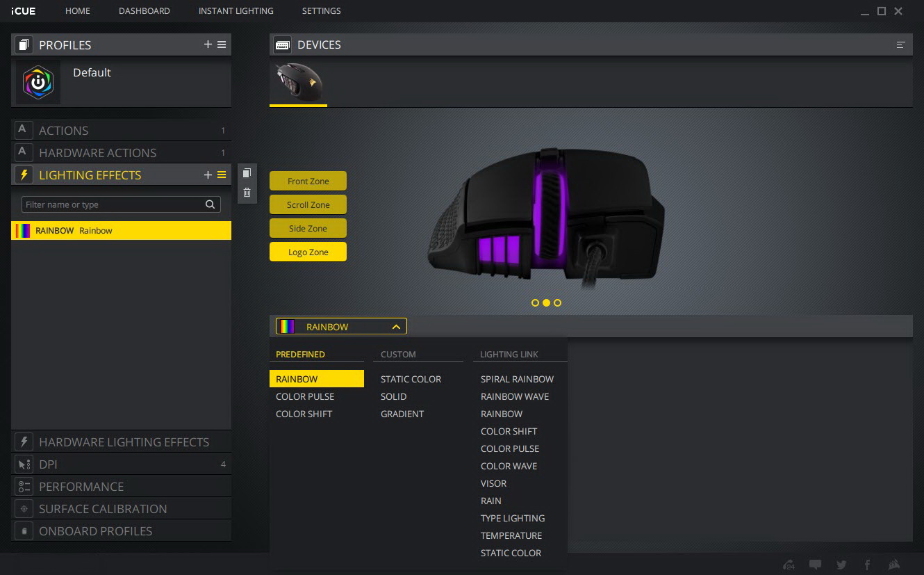Screen dimensions: 924x575
Task: Choose Solid under Custom
Action: tap(394, 396)
